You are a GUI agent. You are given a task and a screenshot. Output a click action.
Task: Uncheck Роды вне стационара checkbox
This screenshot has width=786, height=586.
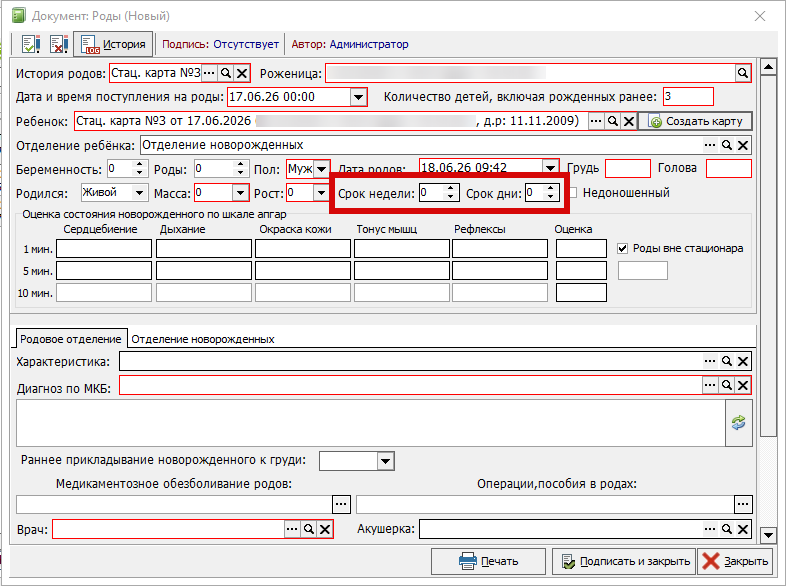point(623,248)
